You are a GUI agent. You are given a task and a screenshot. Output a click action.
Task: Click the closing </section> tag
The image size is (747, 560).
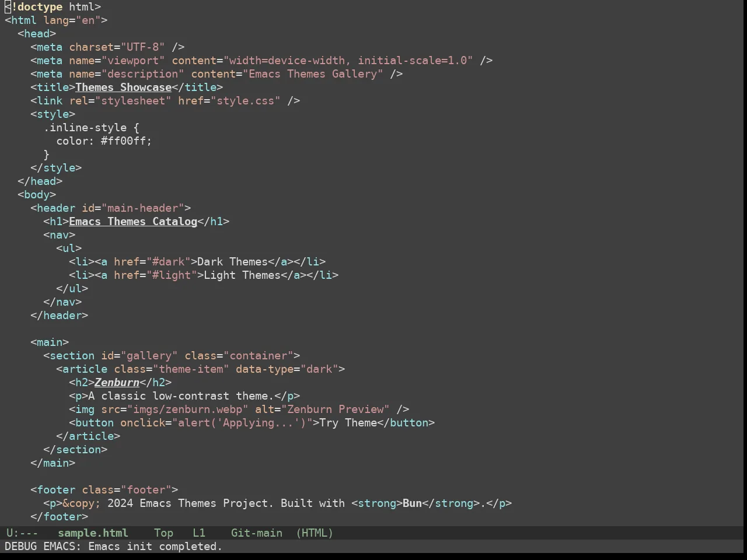(x=75, y=450)
